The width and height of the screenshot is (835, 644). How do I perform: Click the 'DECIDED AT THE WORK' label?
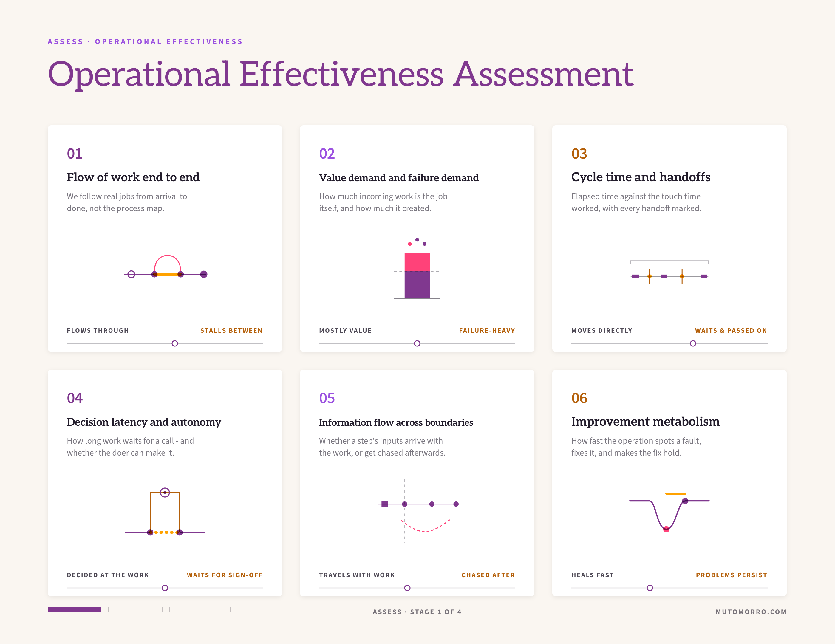click(x=108, y=575)
